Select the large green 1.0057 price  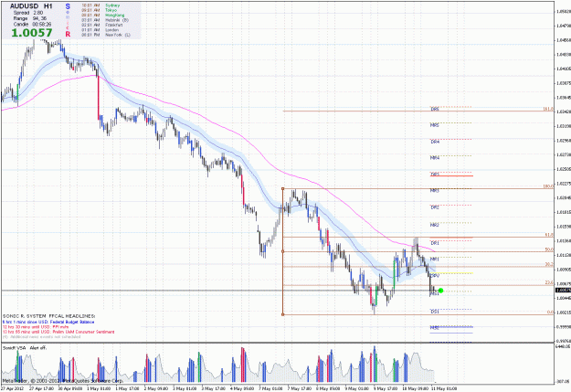coord(32,33)
